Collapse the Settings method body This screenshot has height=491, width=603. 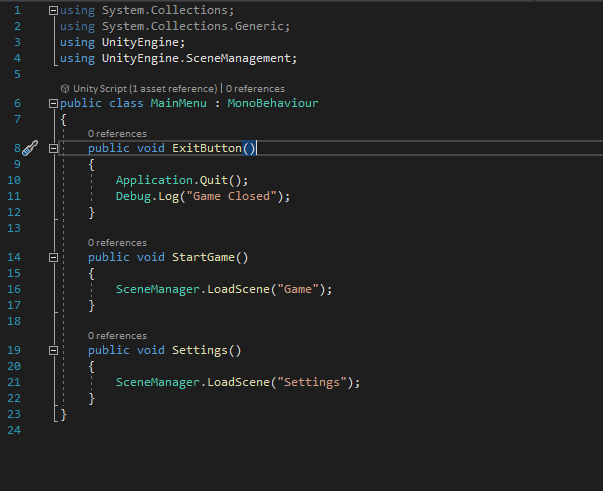53,351
